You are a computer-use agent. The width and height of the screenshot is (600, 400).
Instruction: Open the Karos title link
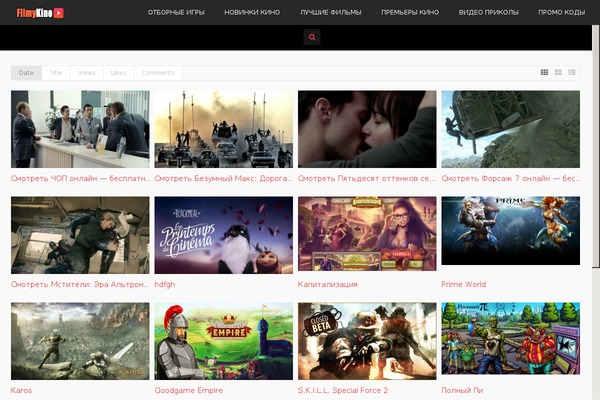click(21, 390)
